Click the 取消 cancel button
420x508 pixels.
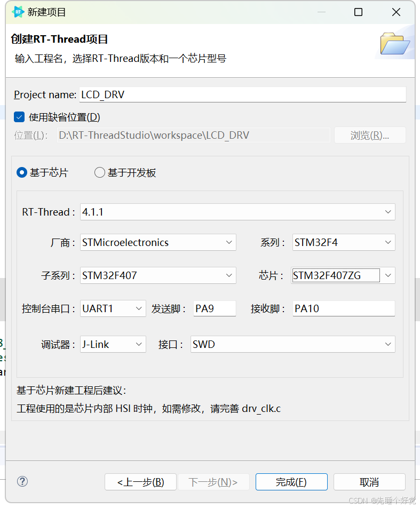tap(369, 482)
